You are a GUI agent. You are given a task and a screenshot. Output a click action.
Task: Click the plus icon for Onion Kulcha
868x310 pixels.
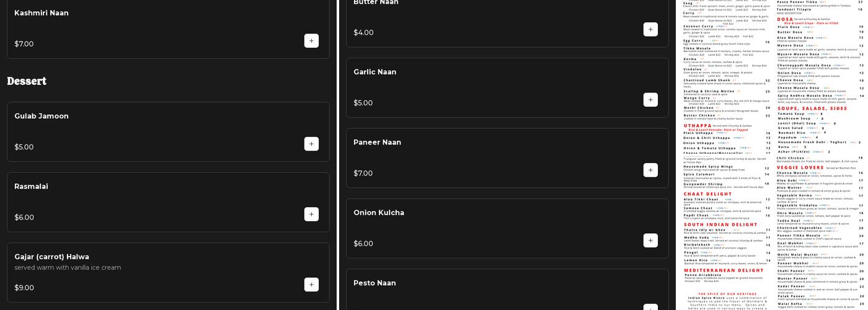pyautogui.click(x=650, y=241)
